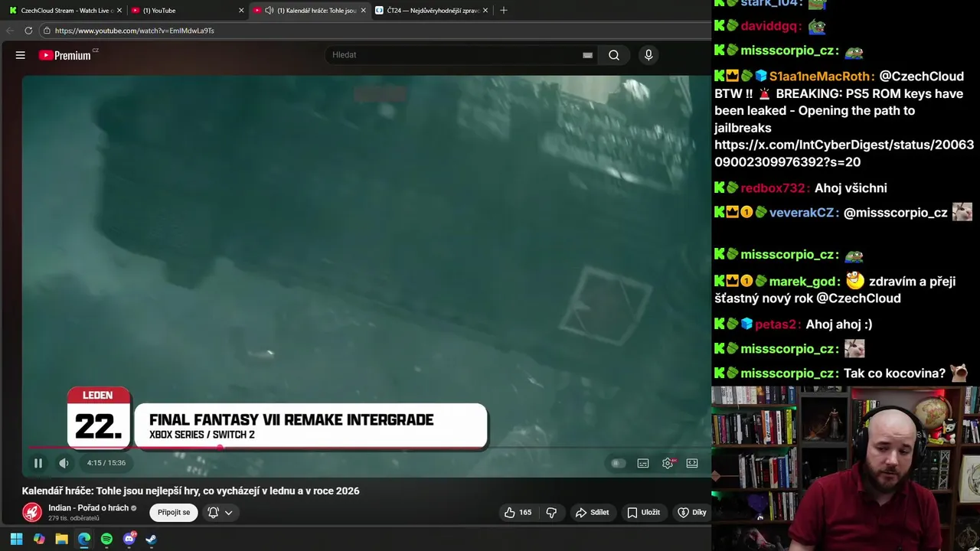Mute the Kalendář hráče tab audio icon
The height and width of the screenshot is (551, 980).
pos(269,11)
